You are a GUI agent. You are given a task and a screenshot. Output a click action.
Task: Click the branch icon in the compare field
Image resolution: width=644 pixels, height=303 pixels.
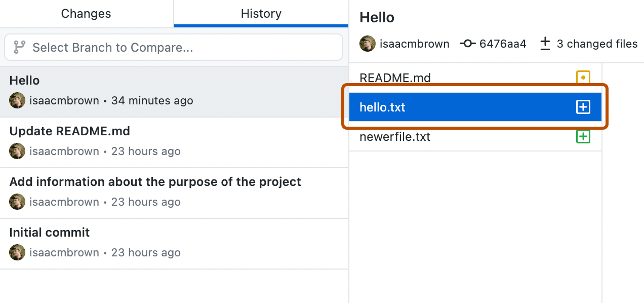pos(19,47)
